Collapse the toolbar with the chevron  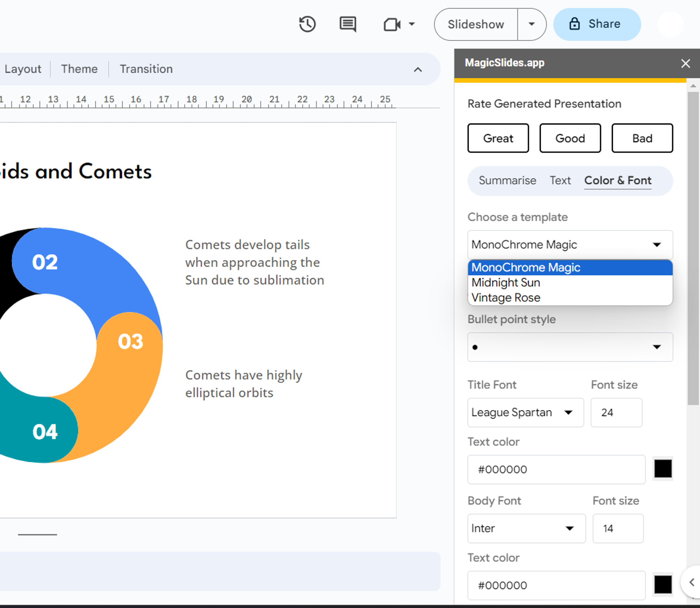[x=418, y=69]
